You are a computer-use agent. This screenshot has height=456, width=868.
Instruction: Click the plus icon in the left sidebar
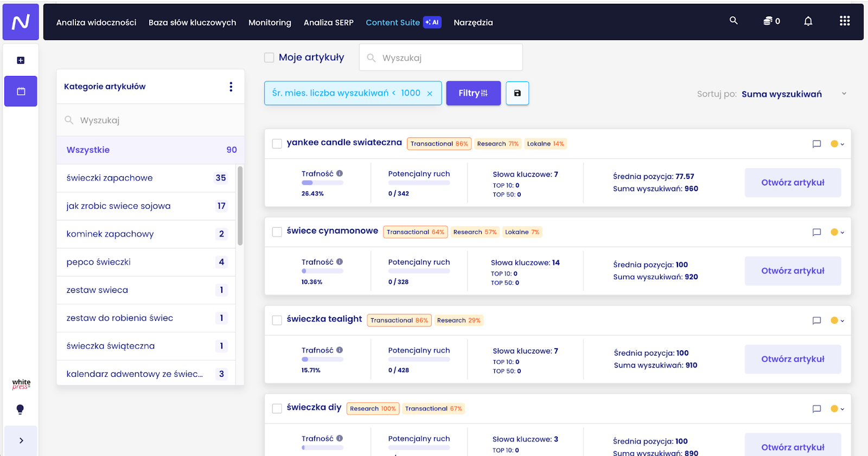tap(21, 60)
